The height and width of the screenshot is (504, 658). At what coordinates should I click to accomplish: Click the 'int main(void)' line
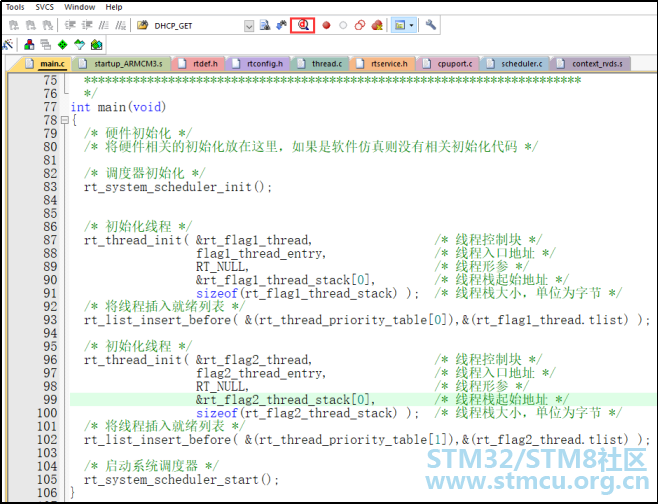(118, 107)
